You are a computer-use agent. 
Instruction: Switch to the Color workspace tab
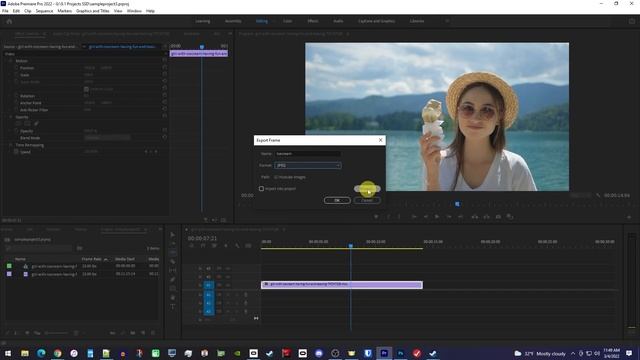click(x=288, y=21)
